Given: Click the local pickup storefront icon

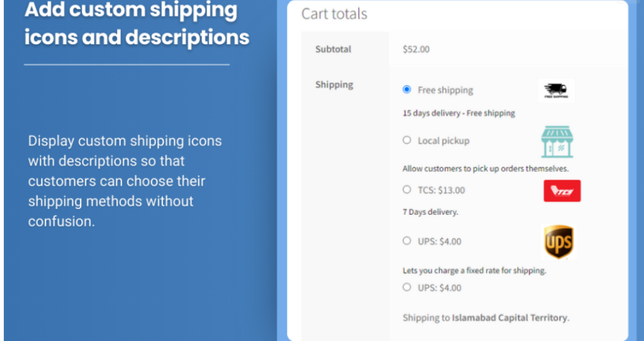Looking at the screenshot, I should [557, 142].
